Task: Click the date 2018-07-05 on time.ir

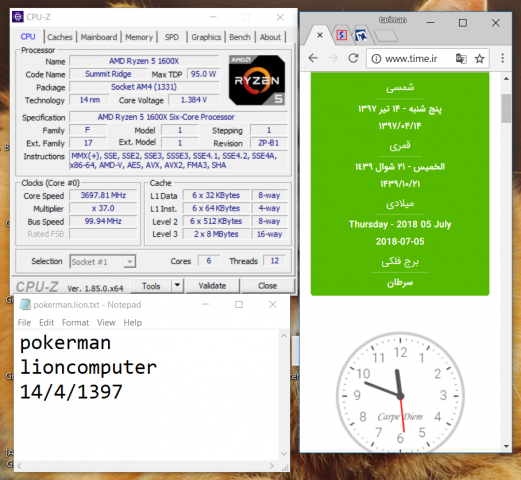Action: coord(400,242)
